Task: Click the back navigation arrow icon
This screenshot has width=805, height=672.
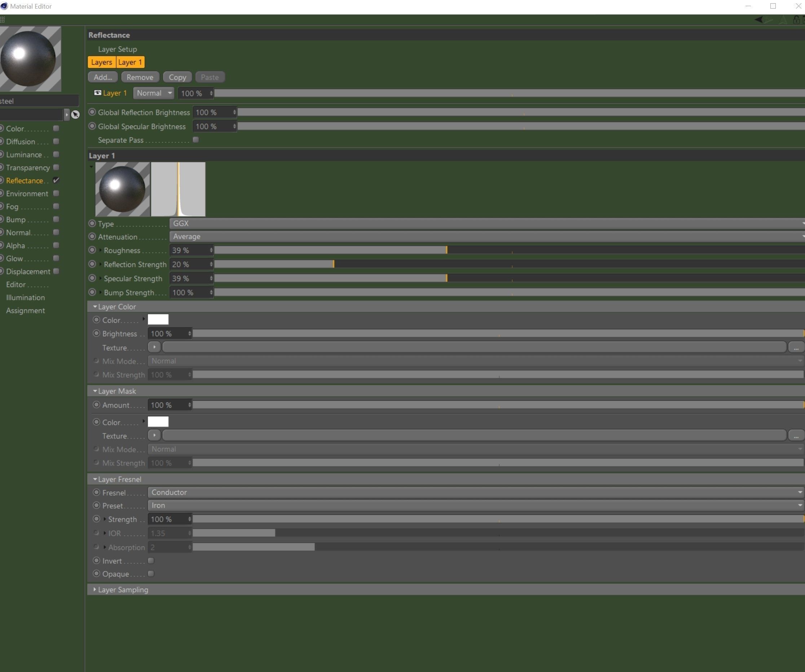Action: point(758,19)
